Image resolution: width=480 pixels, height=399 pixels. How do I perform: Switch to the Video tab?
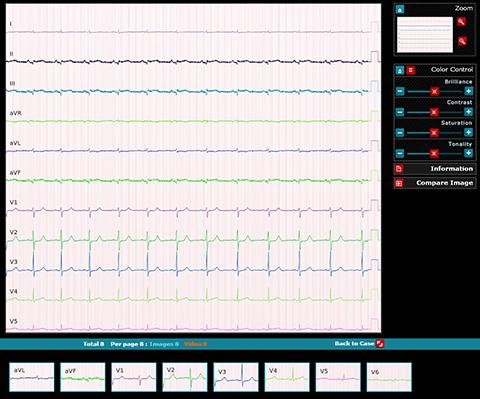pyautogui.click(x=195, y=344)
